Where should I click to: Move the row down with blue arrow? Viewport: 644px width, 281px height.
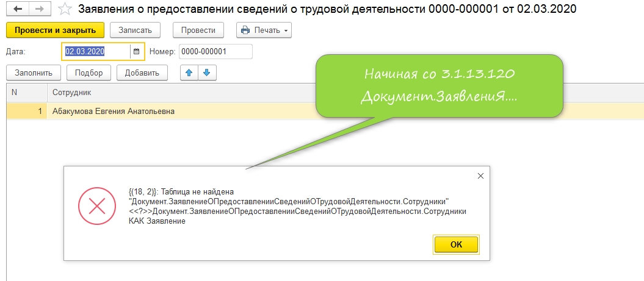207,73
